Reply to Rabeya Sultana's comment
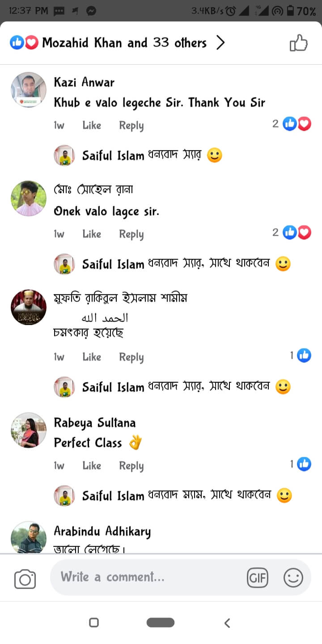322x644 pixels. 131,466
